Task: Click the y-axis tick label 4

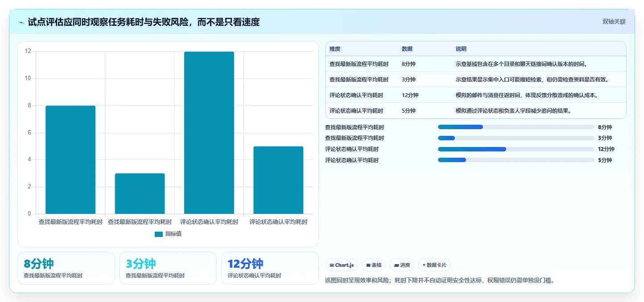Action: (29, 159)
